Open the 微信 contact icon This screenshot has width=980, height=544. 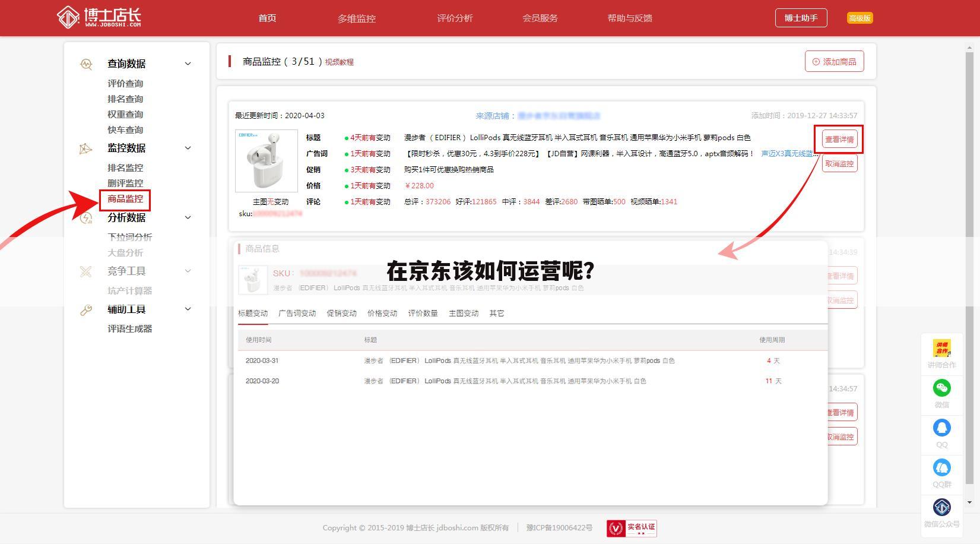942,388
